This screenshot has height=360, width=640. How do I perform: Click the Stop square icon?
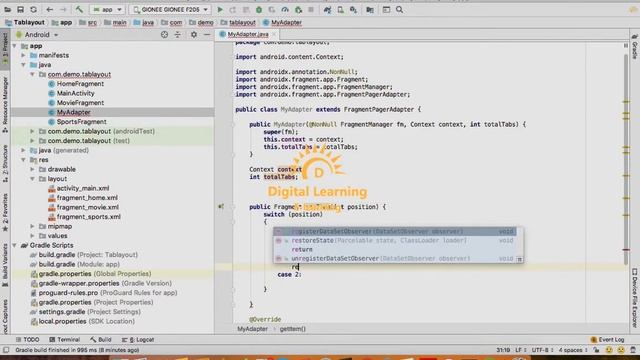click(311, 9)
